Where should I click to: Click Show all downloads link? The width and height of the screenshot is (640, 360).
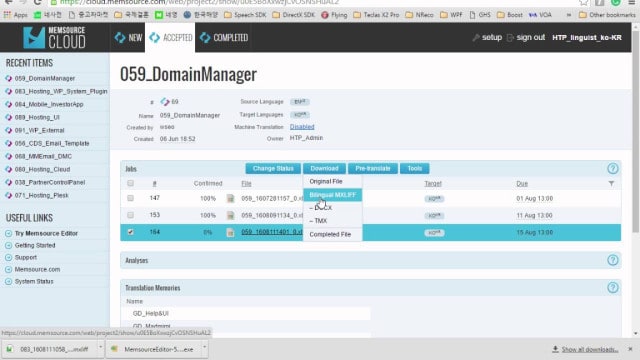pyautogui.click(x=585, y=349)
